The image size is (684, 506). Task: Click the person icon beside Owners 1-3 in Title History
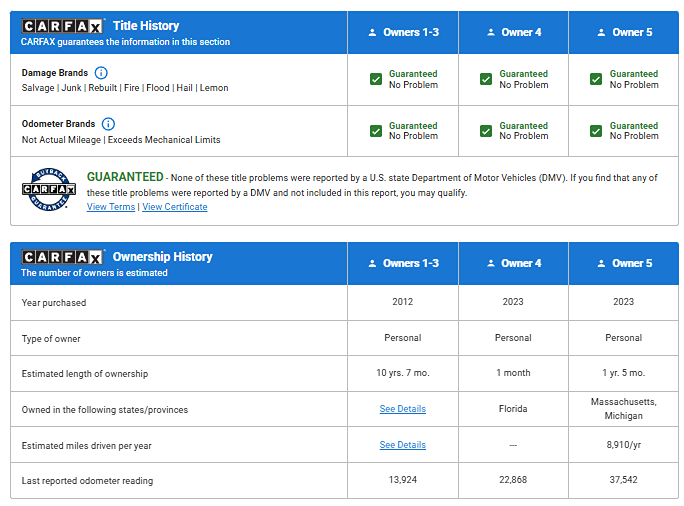372,32
